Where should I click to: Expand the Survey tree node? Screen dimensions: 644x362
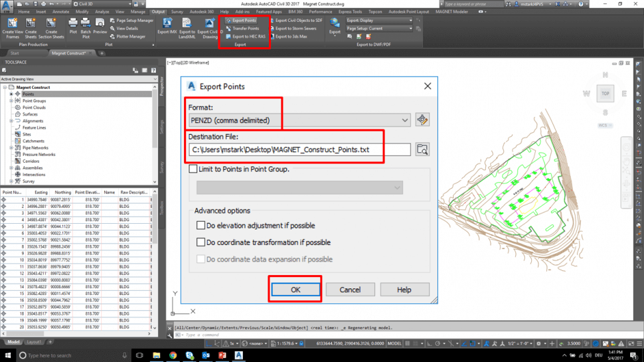point(11,181)
